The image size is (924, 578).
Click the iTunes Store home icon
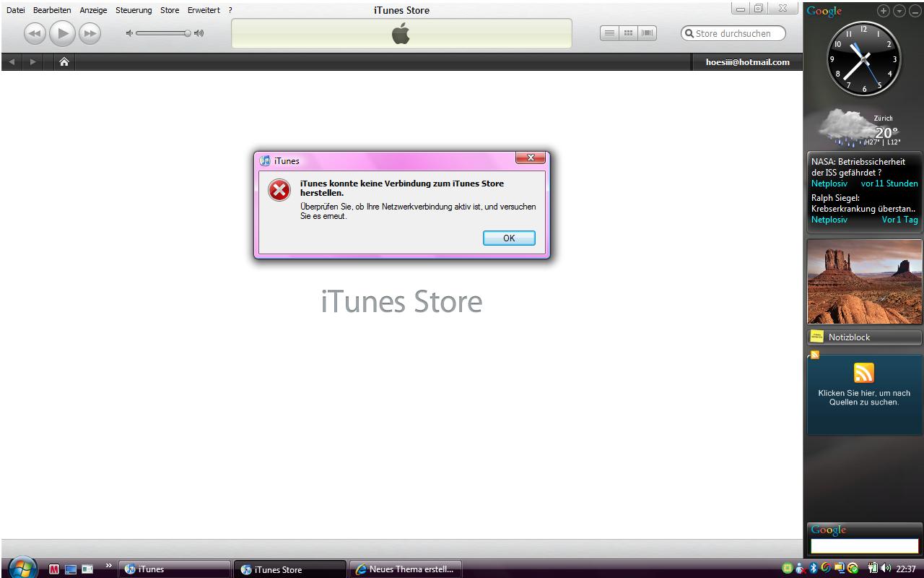[64, 62]
